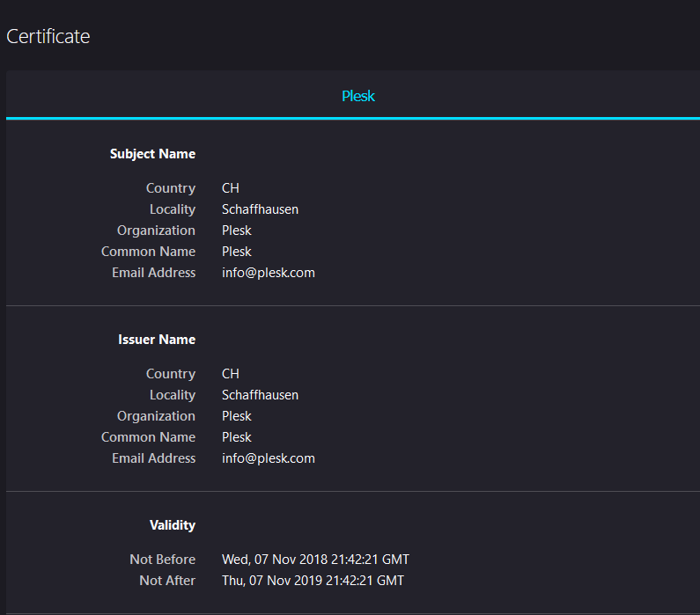700x615 pixels.
Task: Click the Subject Name section heading
Action: pos(152,154)
